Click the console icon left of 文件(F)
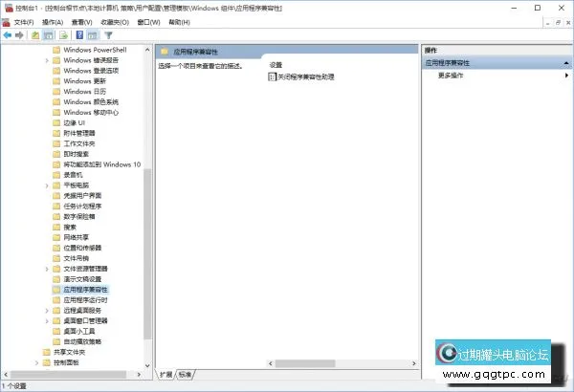The height and width of the screenshot is (392, 574). pos(7,22)
